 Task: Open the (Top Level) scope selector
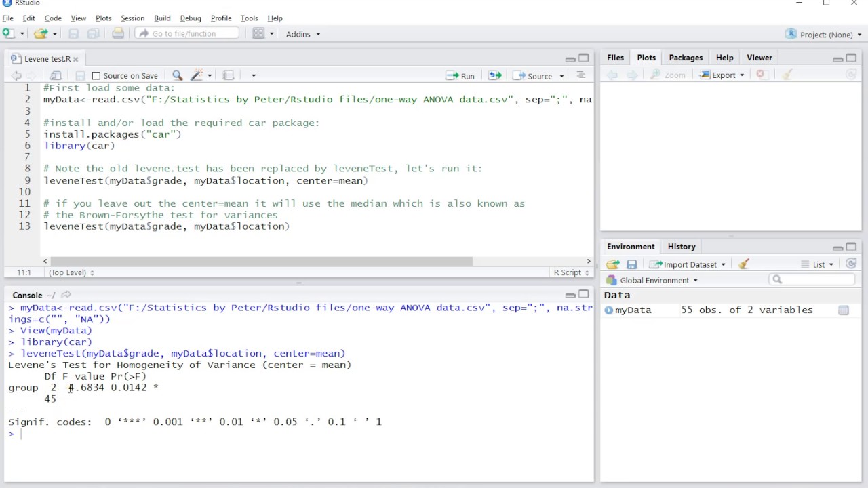point(71,272)
